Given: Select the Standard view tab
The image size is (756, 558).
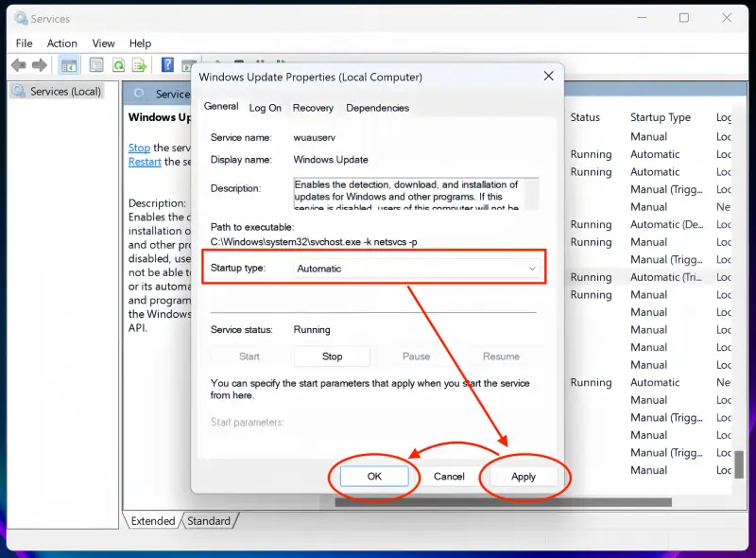Looking at the screenshot, I should tap(209, 521).
